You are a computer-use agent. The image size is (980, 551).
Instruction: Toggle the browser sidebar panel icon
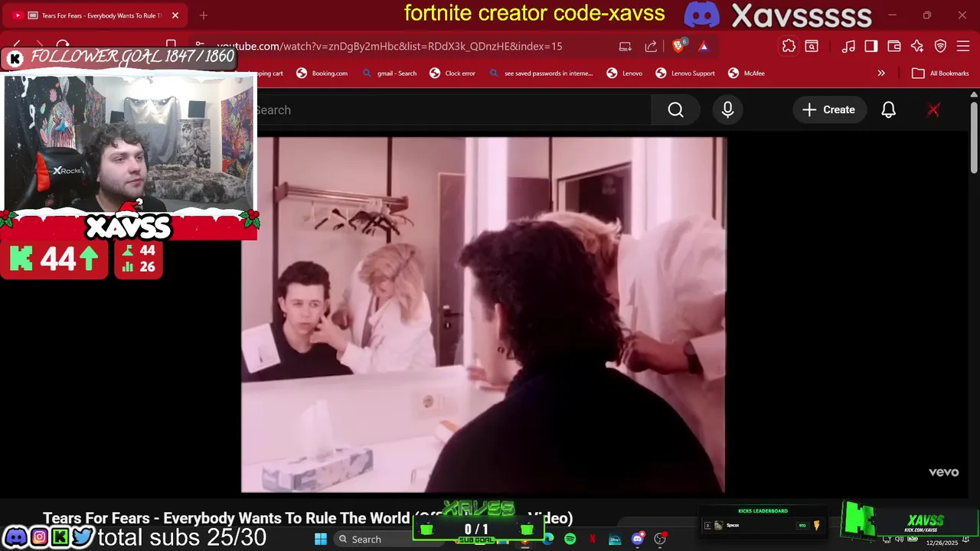point(871,46)
